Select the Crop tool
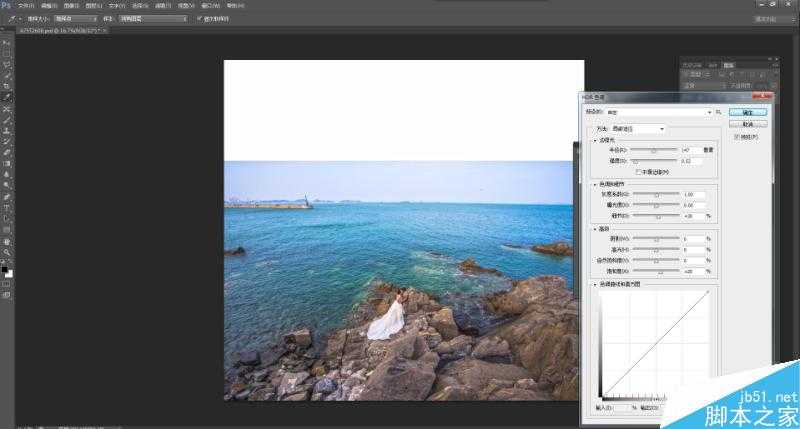 (7, 86)
